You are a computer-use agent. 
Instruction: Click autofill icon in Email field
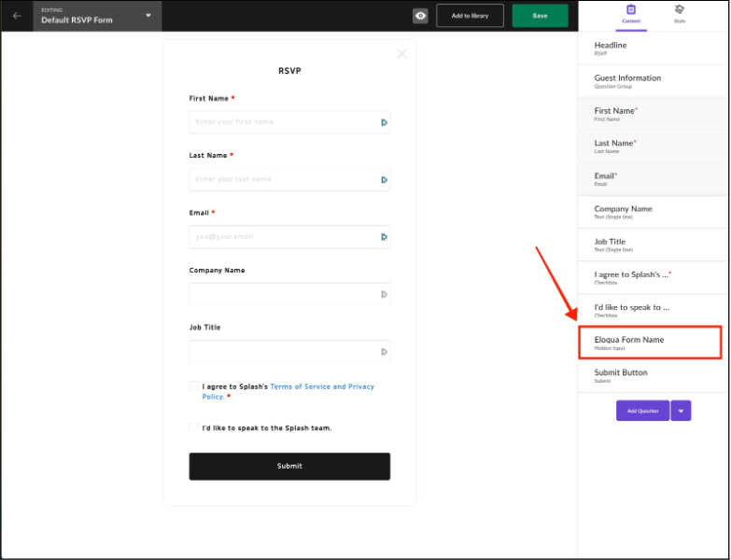[384, 237]
